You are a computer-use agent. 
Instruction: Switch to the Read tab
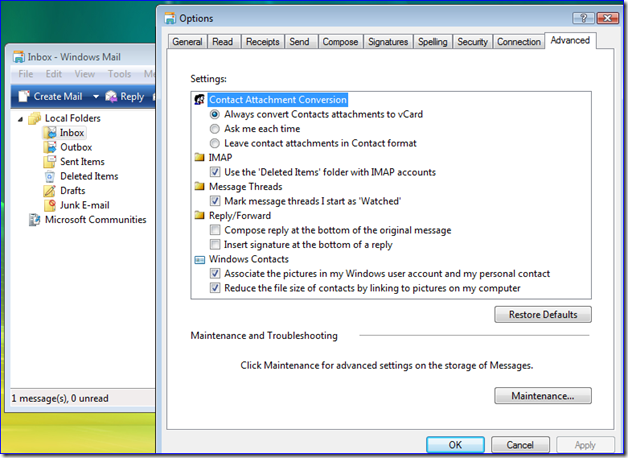point(223,42)
